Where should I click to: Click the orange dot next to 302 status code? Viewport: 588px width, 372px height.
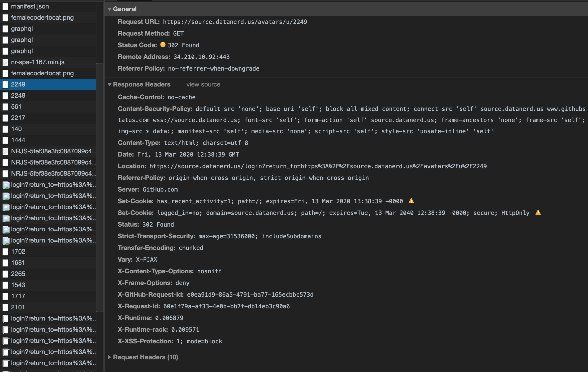[x=164, y=45]
